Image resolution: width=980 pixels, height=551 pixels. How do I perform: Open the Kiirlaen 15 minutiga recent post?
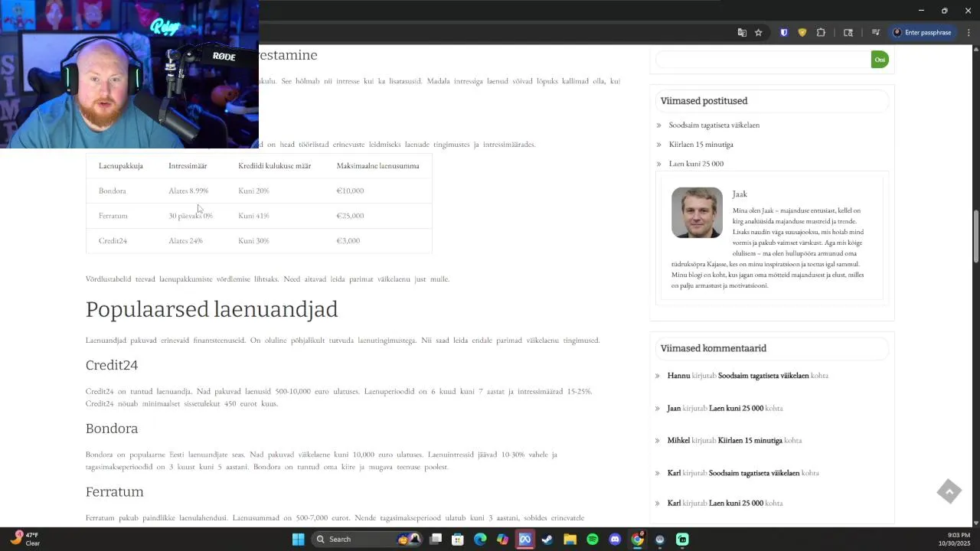701,144
